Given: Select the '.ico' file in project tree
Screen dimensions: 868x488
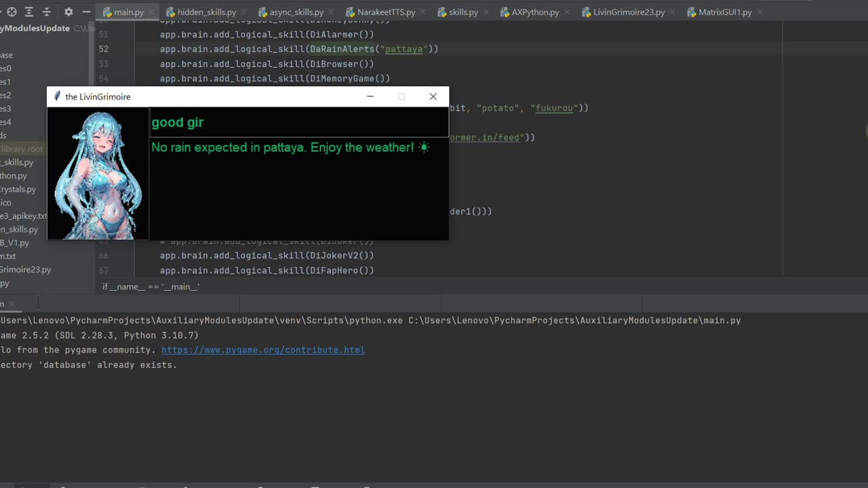Looking at the screenshot, I should point(6,203).
